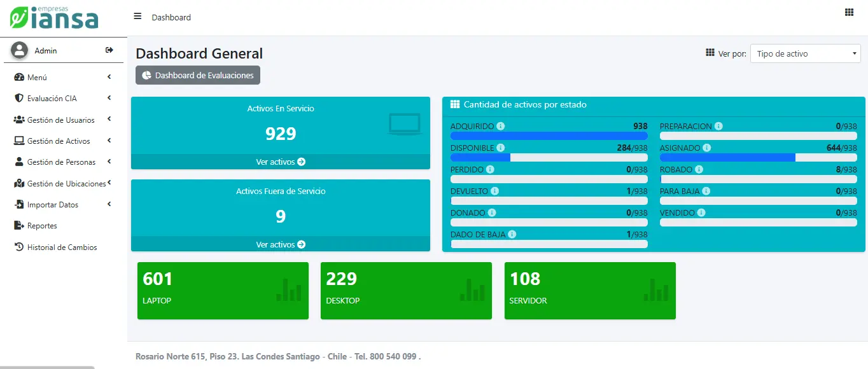Screen dimensions: 868x369
Task: Open the Ver por dropdown selector
Action: 805,54
